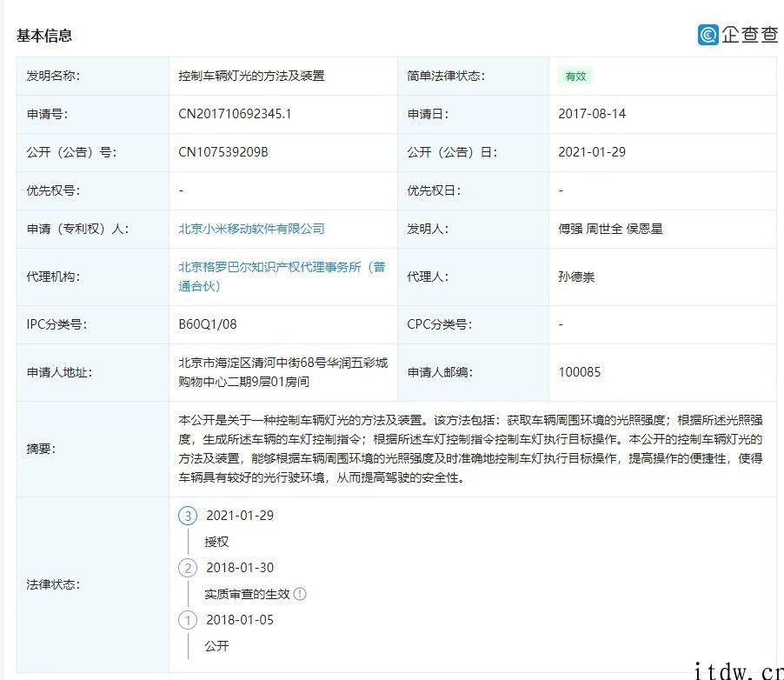
Task: Click the agent name 孙德崇
Action: tap(576, 277)
